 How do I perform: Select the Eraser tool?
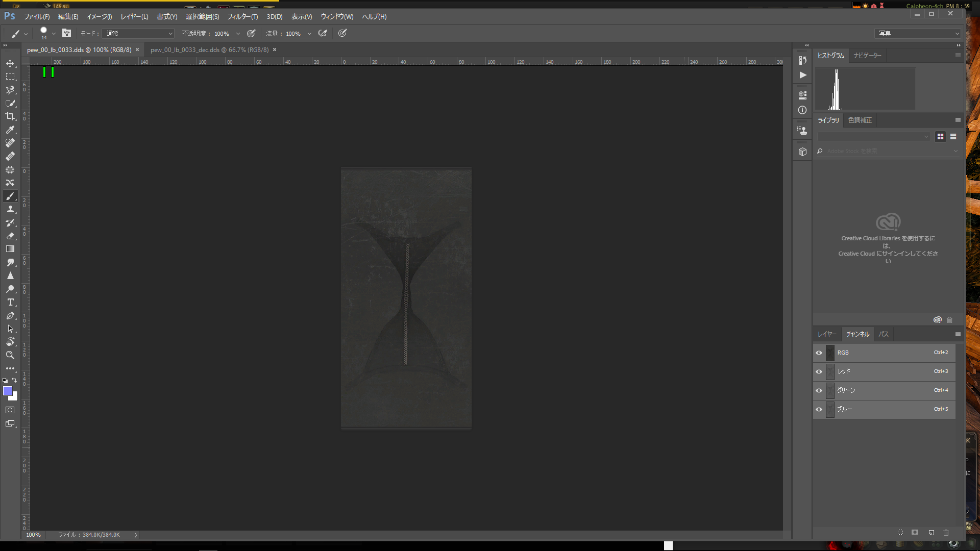pos(10,236)
